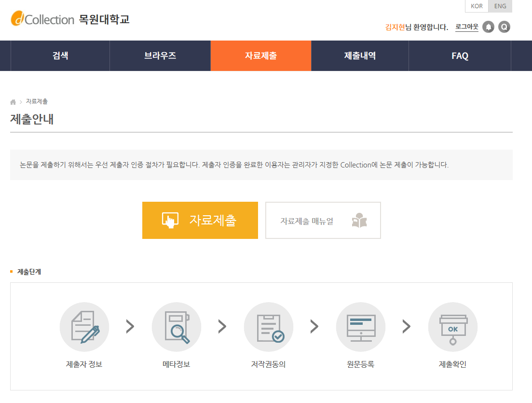Go to the 제출내역 menu

[x=360, y=56]
